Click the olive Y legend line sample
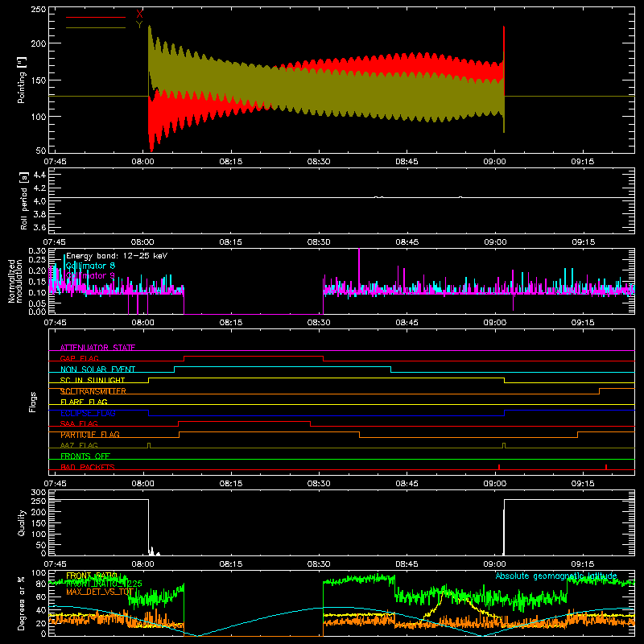Screen dimensions: 644x644 (x=96, y=28)
